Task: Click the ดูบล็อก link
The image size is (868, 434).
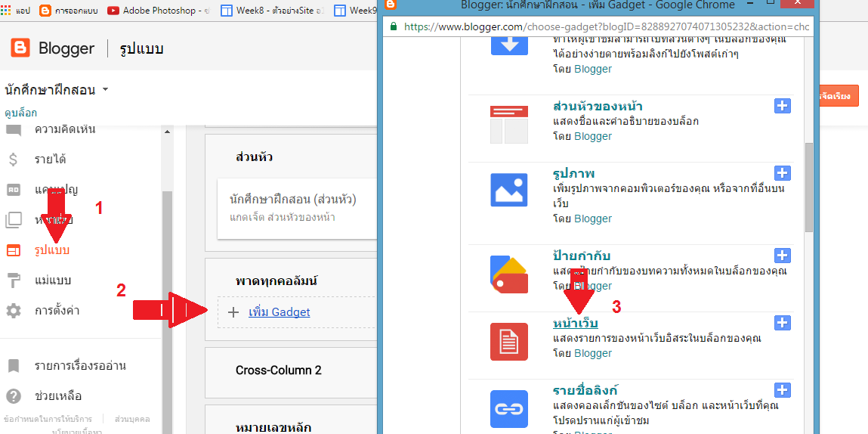Action: 21,113
